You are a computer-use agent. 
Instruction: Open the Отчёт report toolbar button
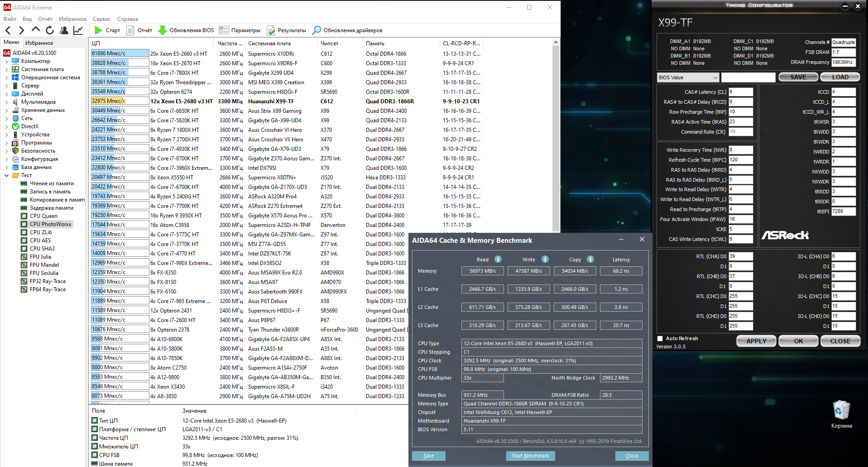[x=139, y=30]
